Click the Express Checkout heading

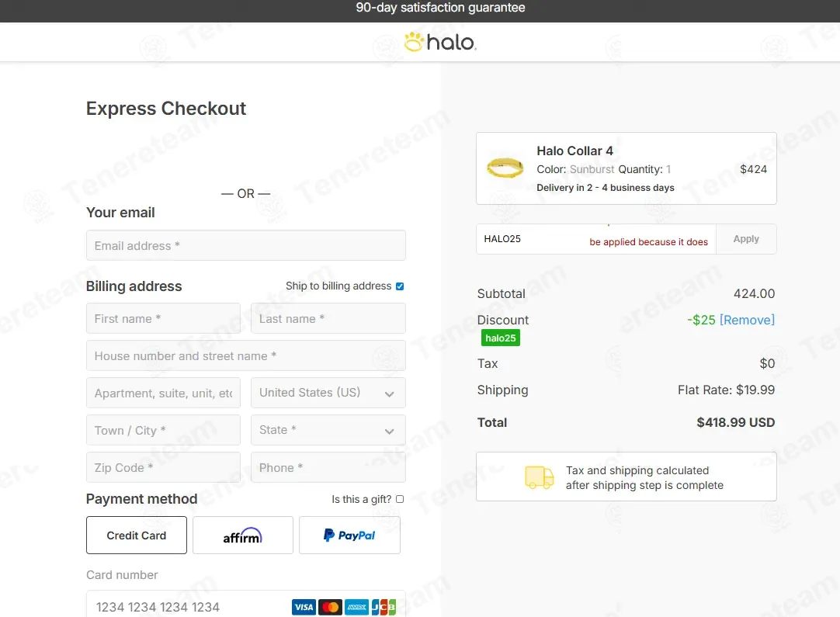(x=166, y=109)
